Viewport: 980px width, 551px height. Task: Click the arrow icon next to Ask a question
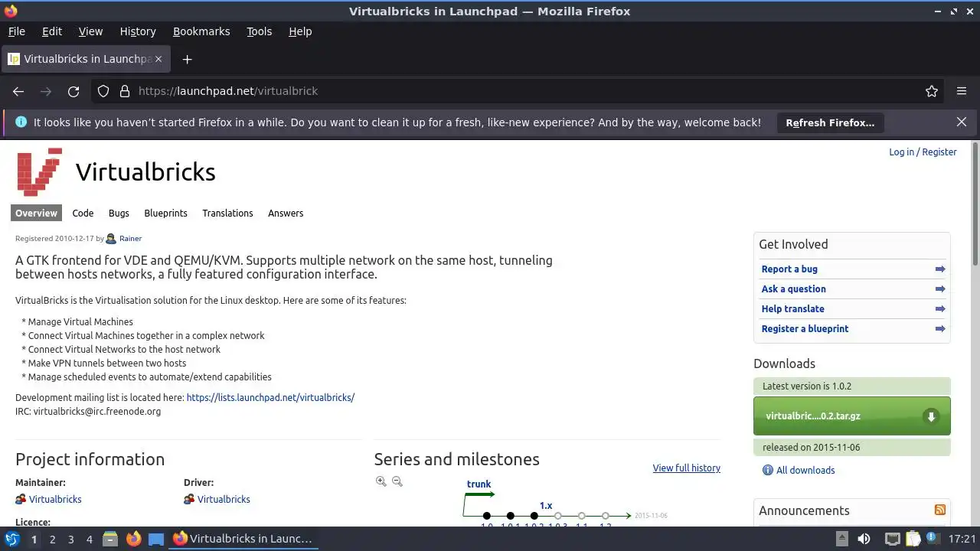(940, 289)
